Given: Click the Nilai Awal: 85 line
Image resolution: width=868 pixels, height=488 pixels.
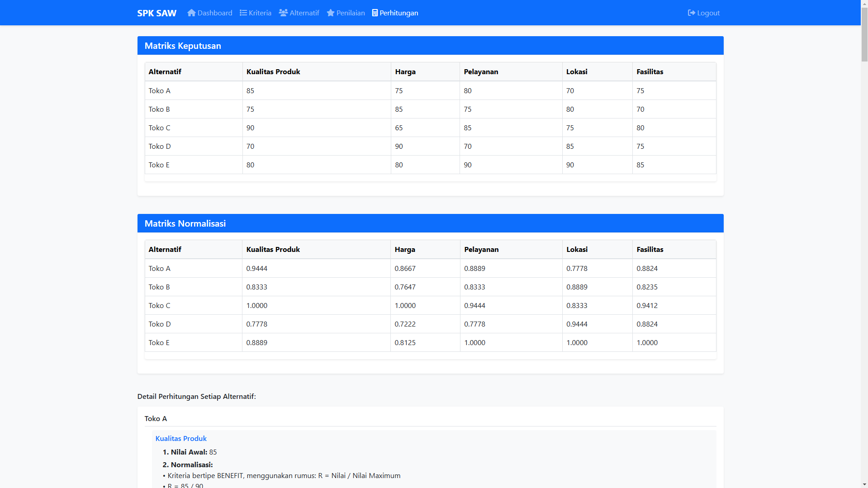Looking at the screenshot, I should (190, 452).
